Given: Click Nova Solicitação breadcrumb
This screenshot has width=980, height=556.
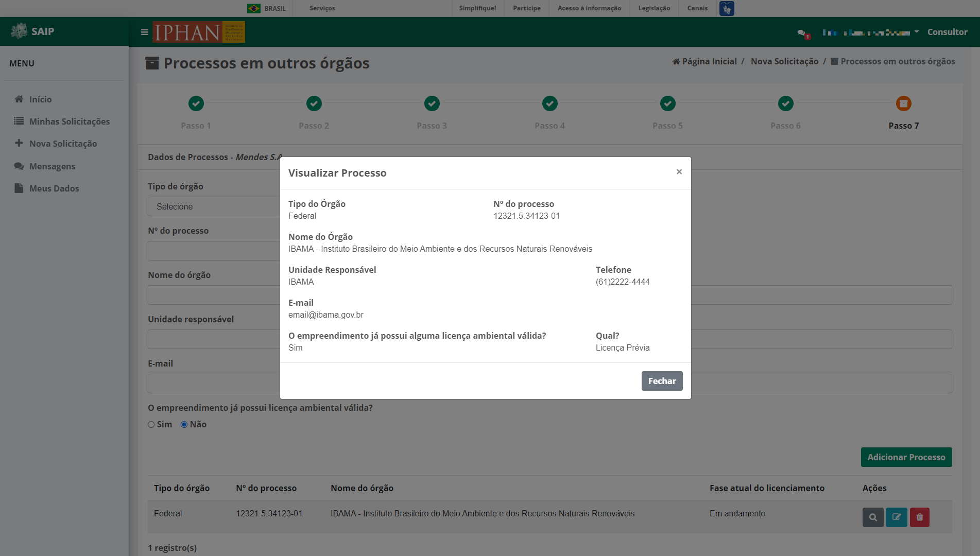Looking at the screenshot, I should coord(784,61).
